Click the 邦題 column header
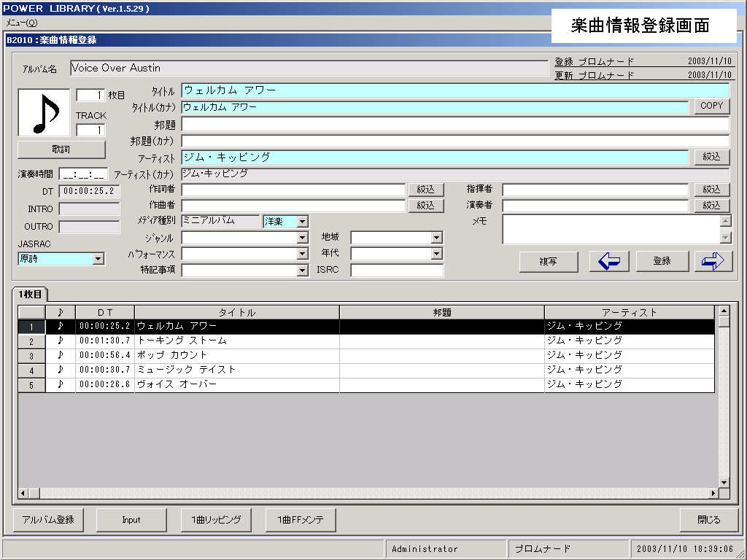Screen dimensions: 747x560 click(x=441, y=312)
